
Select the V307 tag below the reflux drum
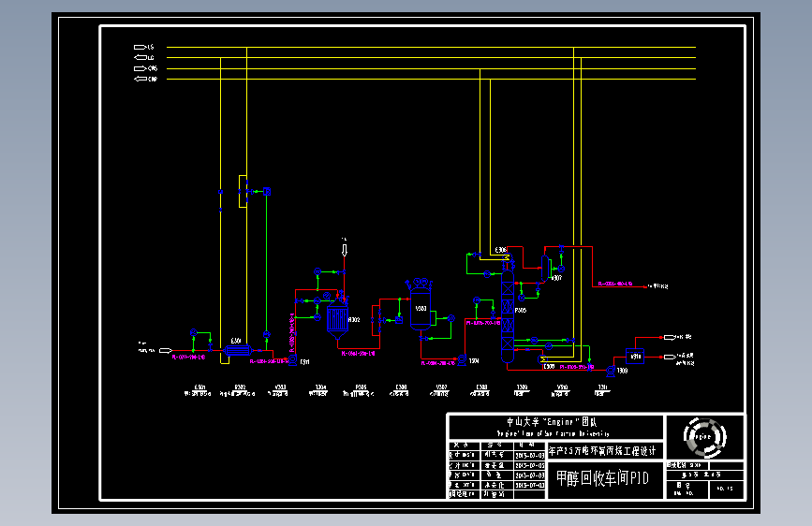[556, 278]
